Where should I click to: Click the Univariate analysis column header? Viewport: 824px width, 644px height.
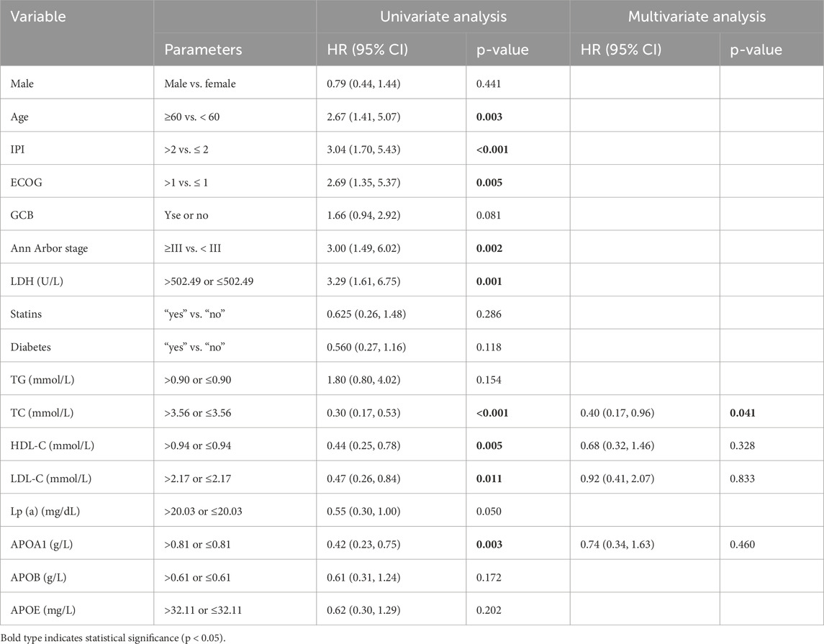coord(443,17)
